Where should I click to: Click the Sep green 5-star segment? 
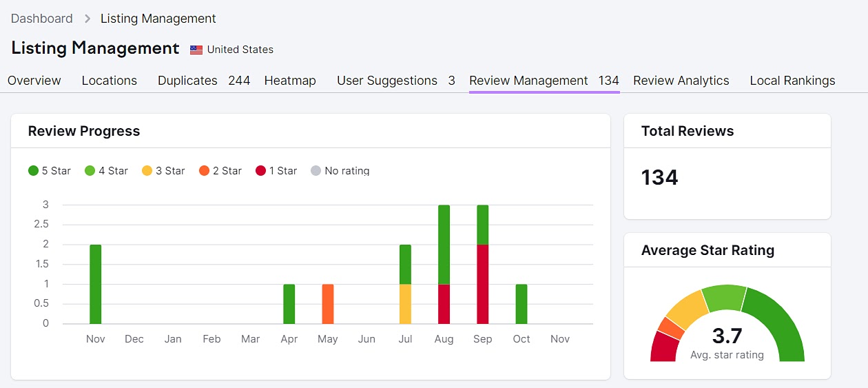click(483, 225)
